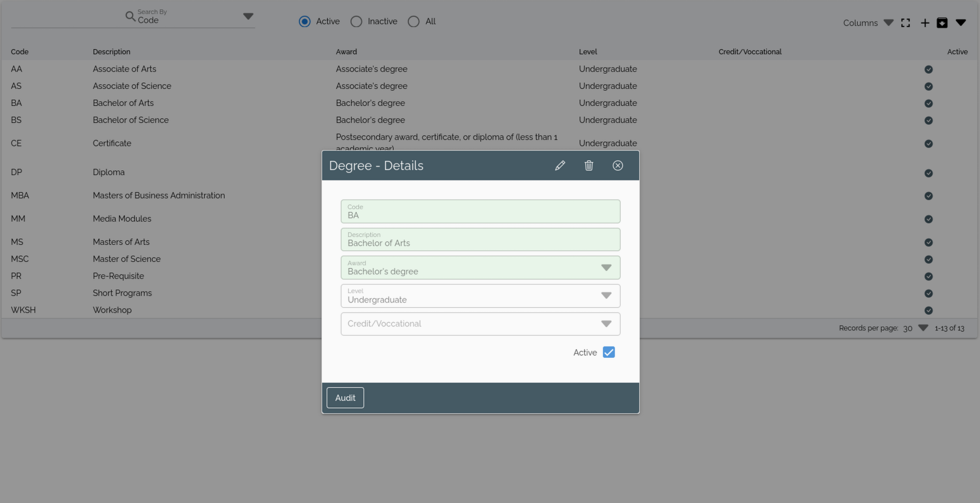
Task: Open the Credit/Voccational dropdown
Action: [606, 324]
